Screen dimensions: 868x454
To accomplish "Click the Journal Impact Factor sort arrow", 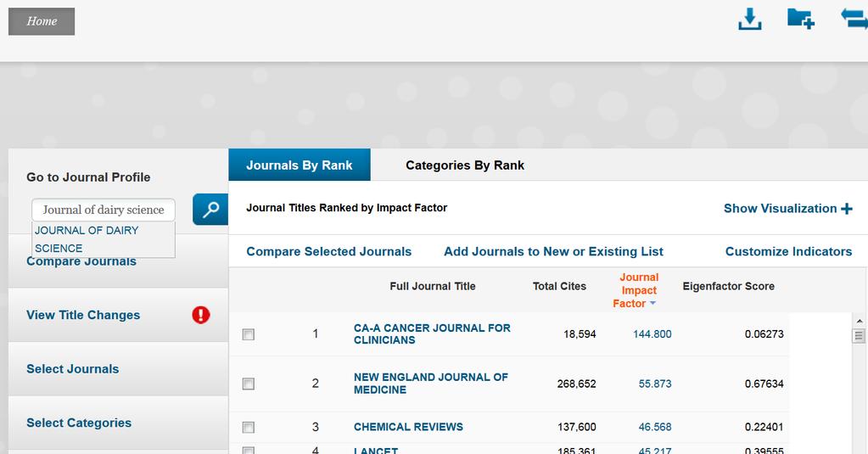I will click(x=652, y=304).
